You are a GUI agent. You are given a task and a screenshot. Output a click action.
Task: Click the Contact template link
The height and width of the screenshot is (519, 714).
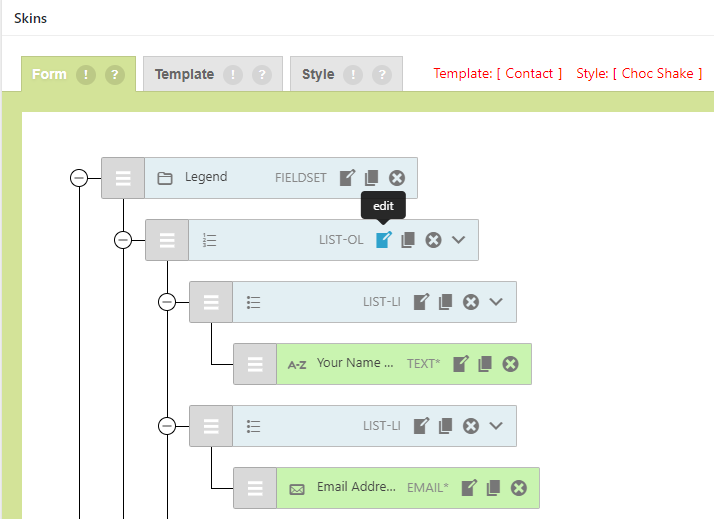coord(529,74)
